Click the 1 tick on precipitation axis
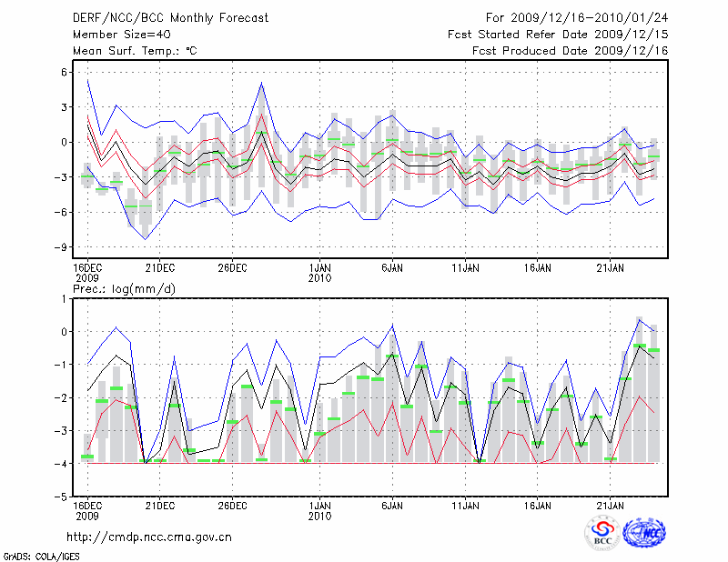 click(63, 299)
